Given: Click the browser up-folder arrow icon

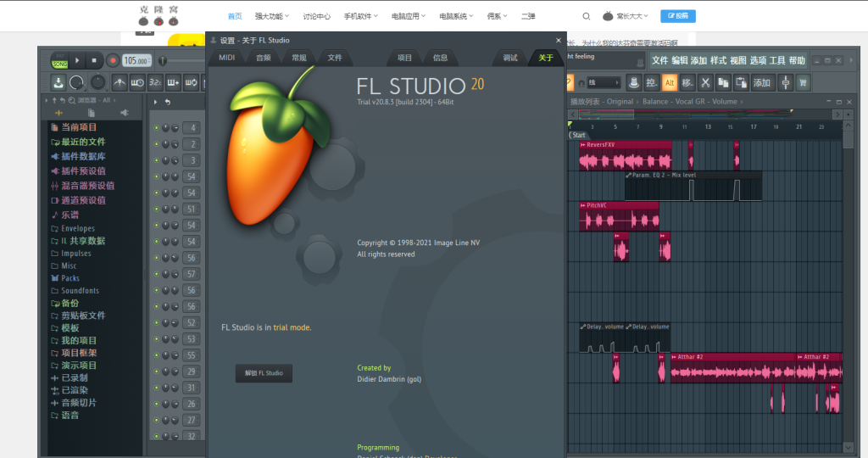Looking at the screenshot, I should [x=54, y=100].
